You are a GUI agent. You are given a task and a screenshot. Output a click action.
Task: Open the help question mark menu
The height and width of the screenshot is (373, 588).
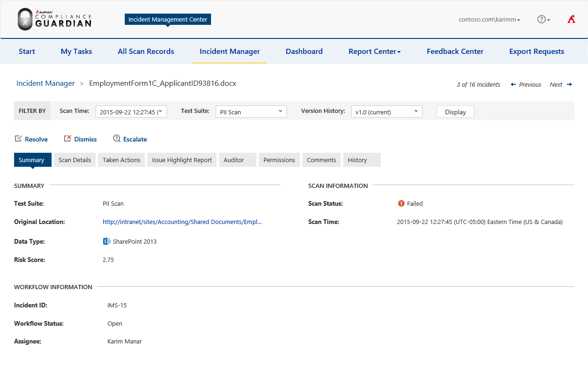pyautogui.click(x=543, y=20)
